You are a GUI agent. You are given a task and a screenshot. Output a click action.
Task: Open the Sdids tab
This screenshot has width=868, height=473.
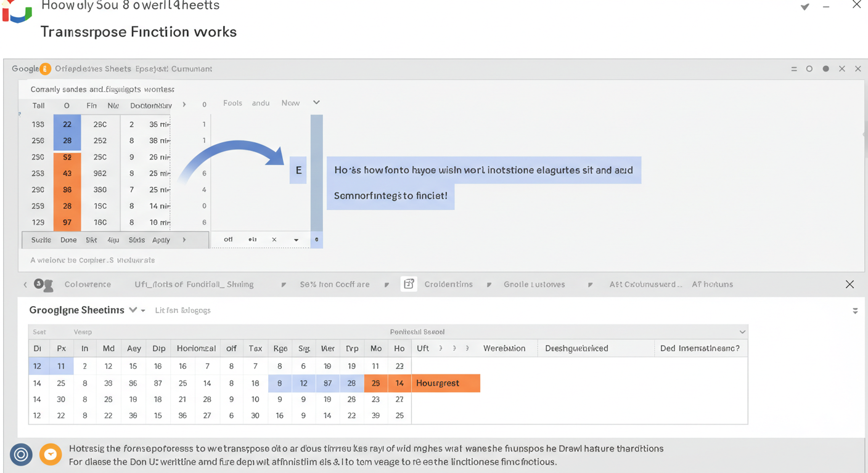[137, 240]
